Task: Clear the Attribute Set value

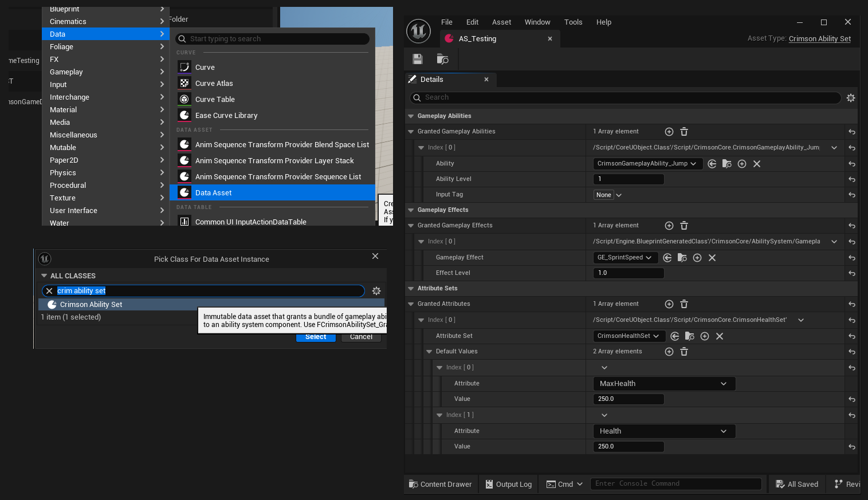Action: click(x=720, y=336)
